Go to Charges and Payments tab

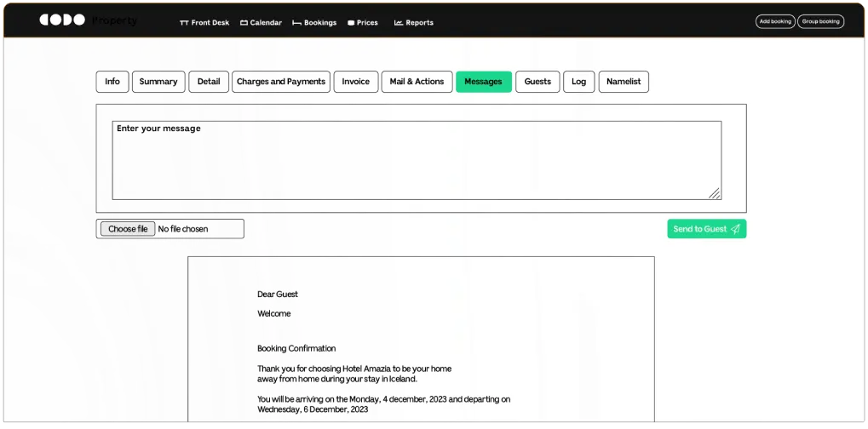281,82
